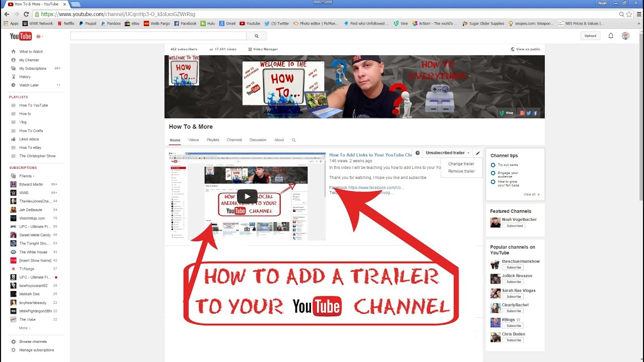The height and width of the screenshot is (362, 644).
Task: Open the Manage subscriptions gear entry
Action: point(33,350)
